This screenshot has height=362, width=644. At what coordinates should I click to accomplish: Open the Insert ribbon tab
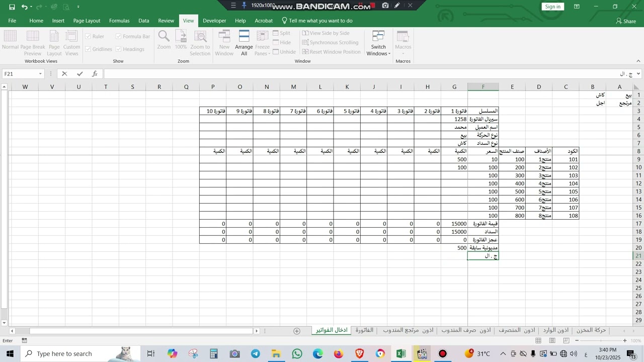58,21
